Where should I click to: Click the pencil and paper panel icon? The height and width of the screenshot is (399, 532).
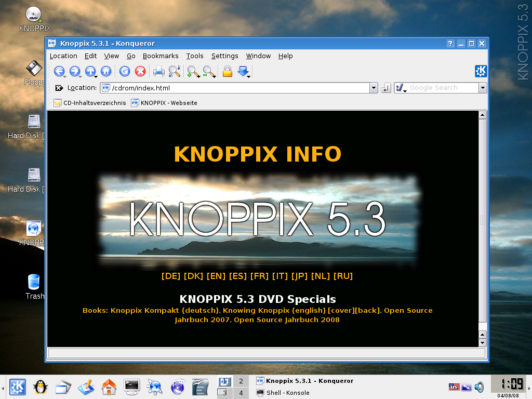pyautogui.click(x=86, y=387)
